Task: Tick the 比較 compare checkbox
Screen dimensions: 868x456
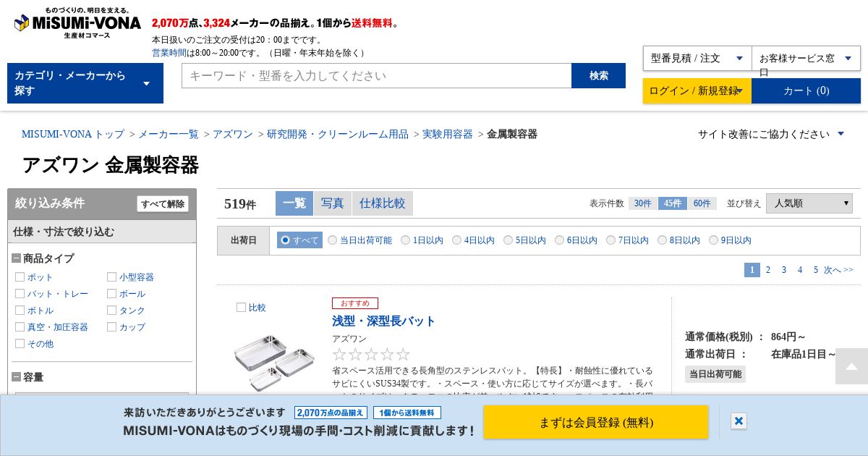Action: coord(241,307)
